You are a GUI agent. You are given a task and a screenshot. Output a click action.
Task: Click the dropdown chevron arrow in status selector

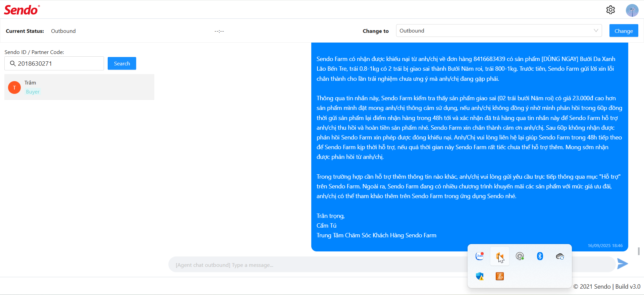point(596,31)
